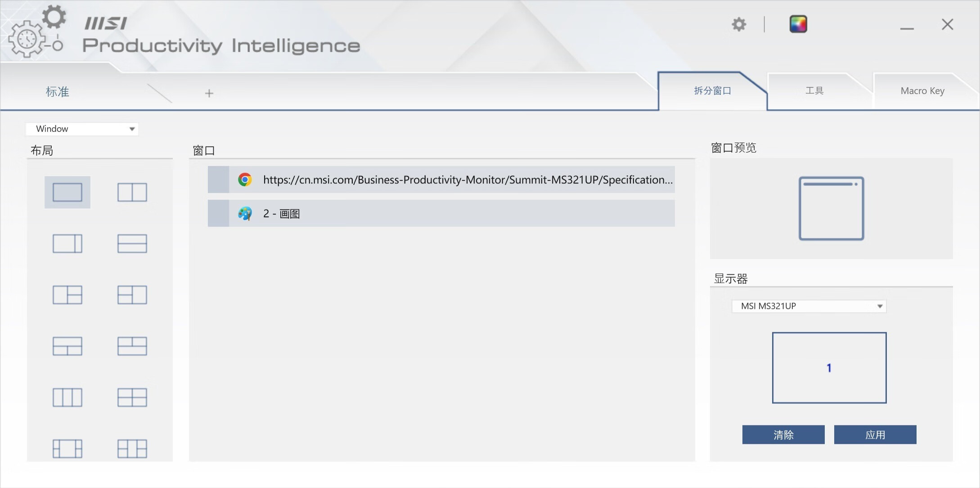Choose the two equal vertical columns layout
Image resolution: width=980 pixels, height=488 pixels.
(132, 192)
